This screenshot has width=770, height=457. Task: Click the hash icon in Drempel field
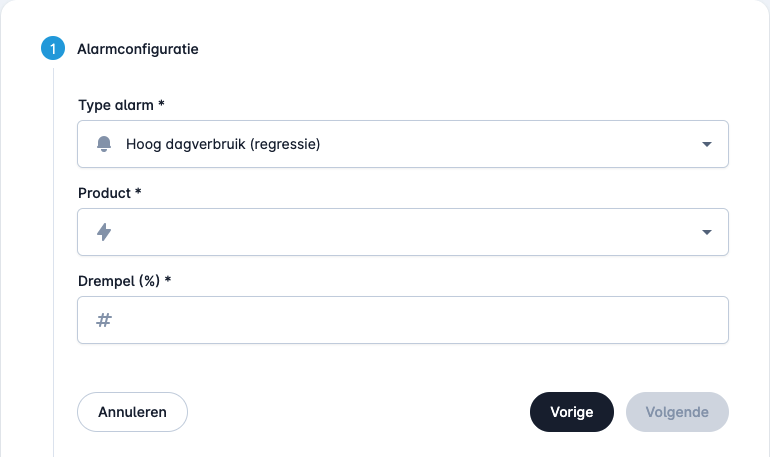tap(104, 320)
